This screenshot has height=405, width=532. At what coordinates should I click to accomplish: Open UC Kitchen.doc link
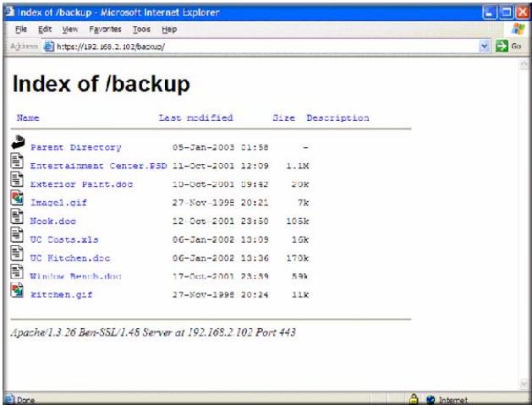(x=70, y=258)
